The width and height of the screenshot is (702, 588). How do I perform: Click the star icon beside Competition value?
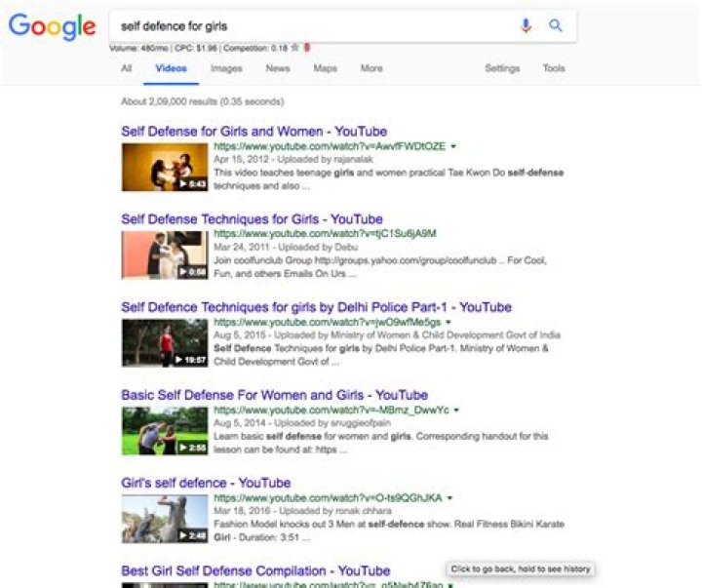pos(294,48)
